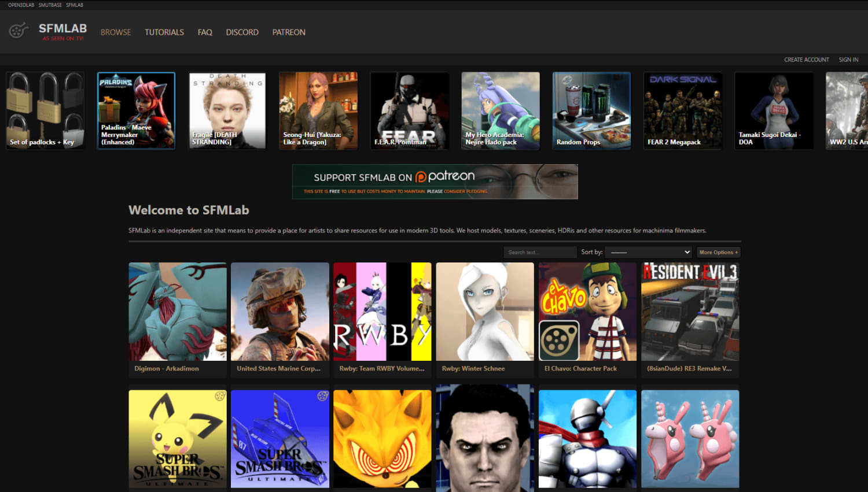Image resolution: width=868 pixels, height=492 pixels.
Task: Open the Set of padlocks + Key thumbnail
Action: click(45, 111)
